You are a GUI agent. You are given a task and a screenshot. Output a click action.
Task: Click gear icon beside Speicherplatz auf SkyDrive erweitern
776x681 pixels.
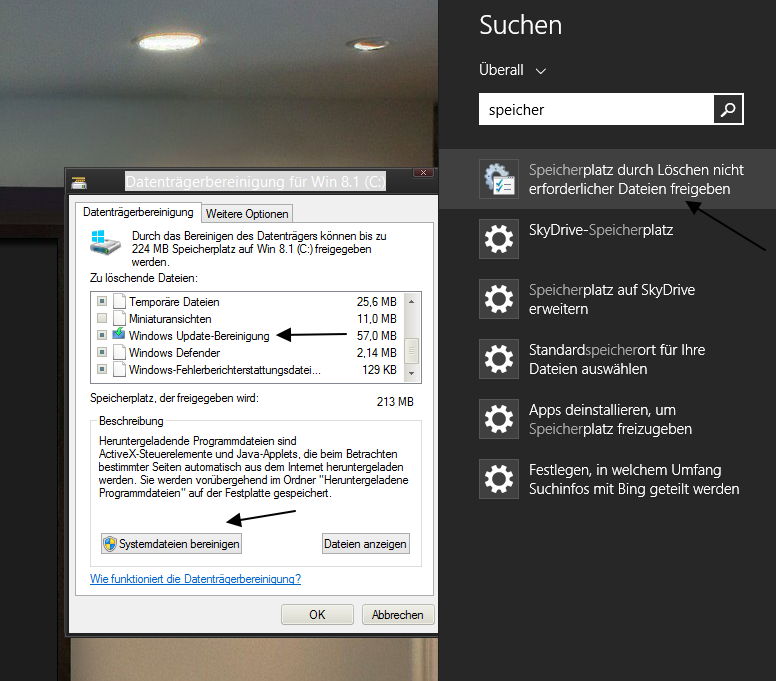point(499,299)
